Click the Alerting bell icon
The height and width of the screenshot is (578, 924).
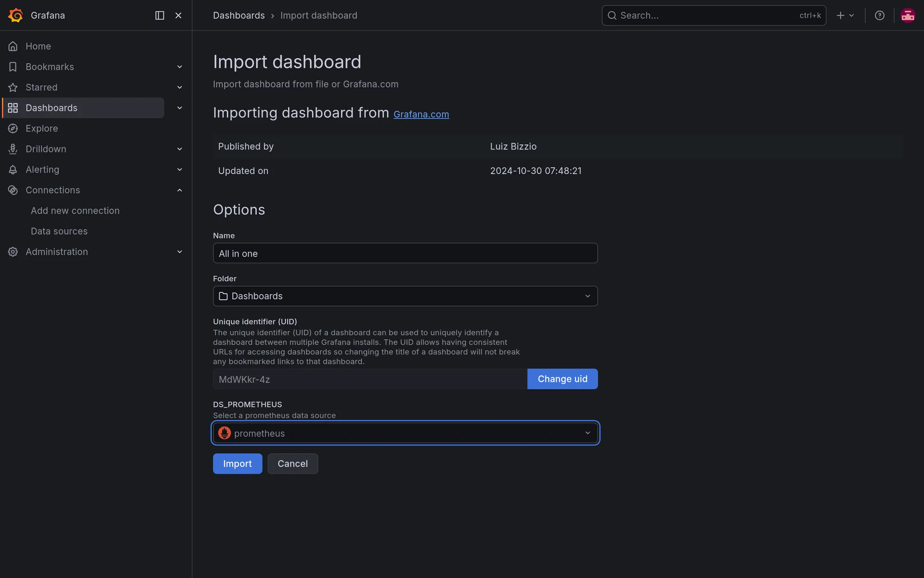[x=13, y=170]
